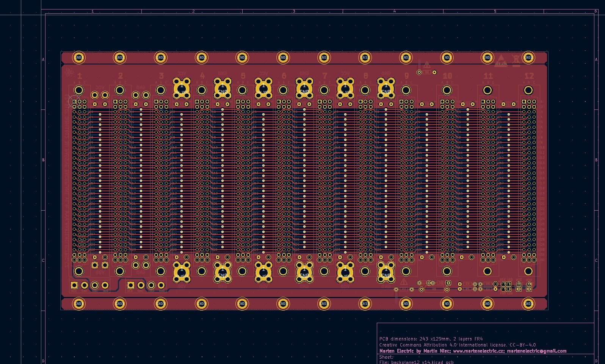Select the slot number 10 silkscreen label
605x364 pixels.
pos(447,76)
